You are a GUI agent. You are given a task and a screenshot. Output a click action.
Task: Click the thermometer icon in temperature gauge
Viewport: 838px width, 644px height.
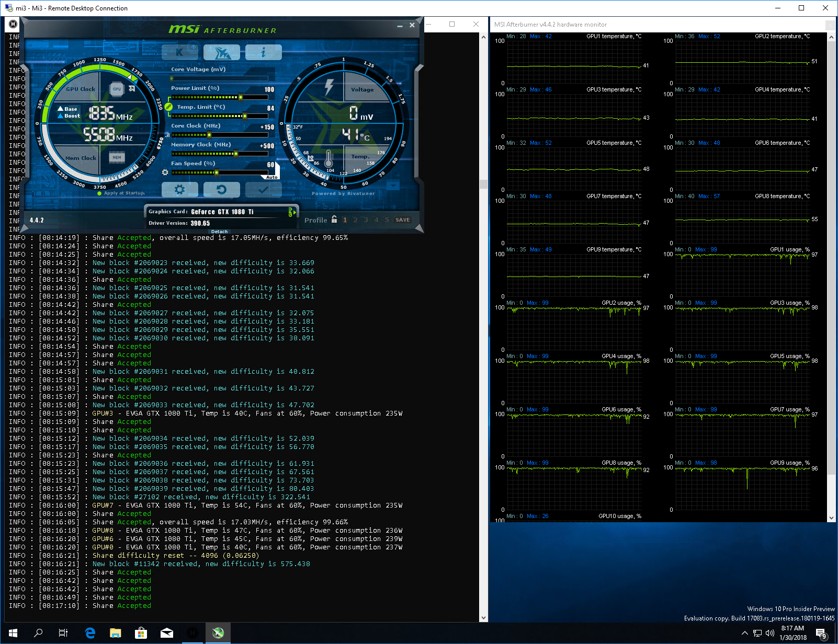[329, 158]
